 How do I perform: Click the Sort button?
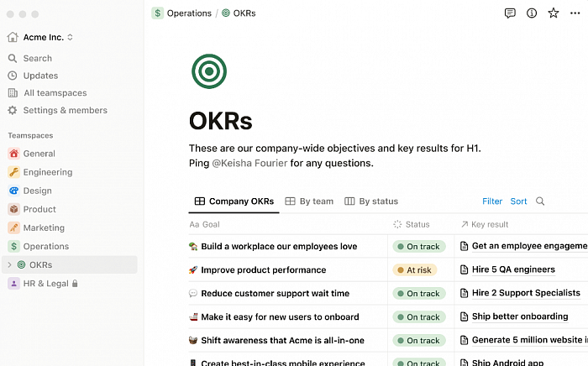[x=518, y=201]
